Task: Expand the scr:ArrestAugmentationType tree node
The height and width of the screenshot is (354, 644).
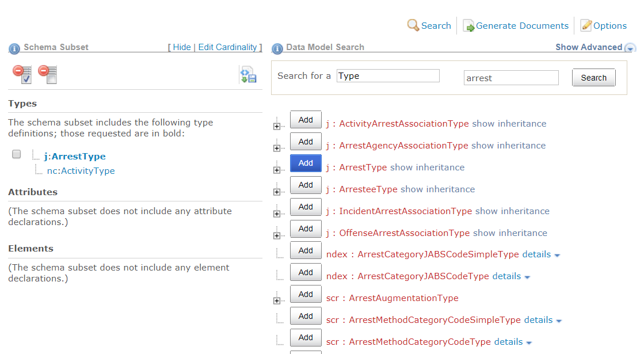Action: click(x=276, y=301)
